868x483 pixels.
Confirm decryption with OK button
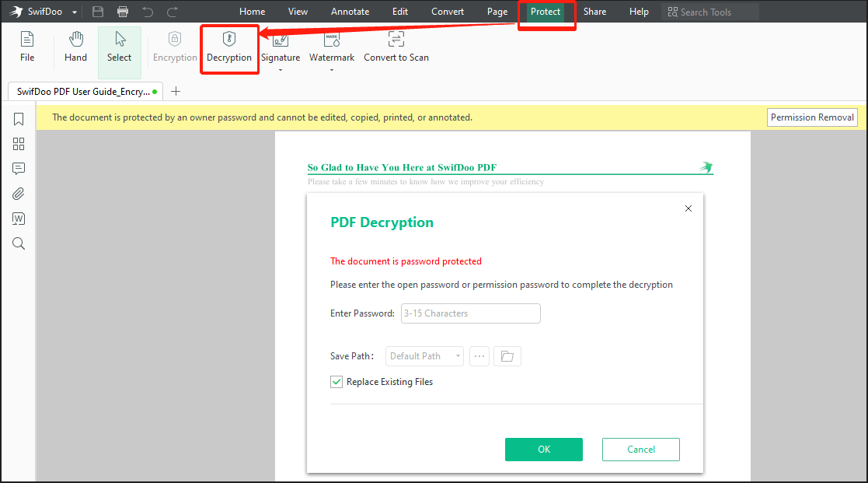pos(543,450)
